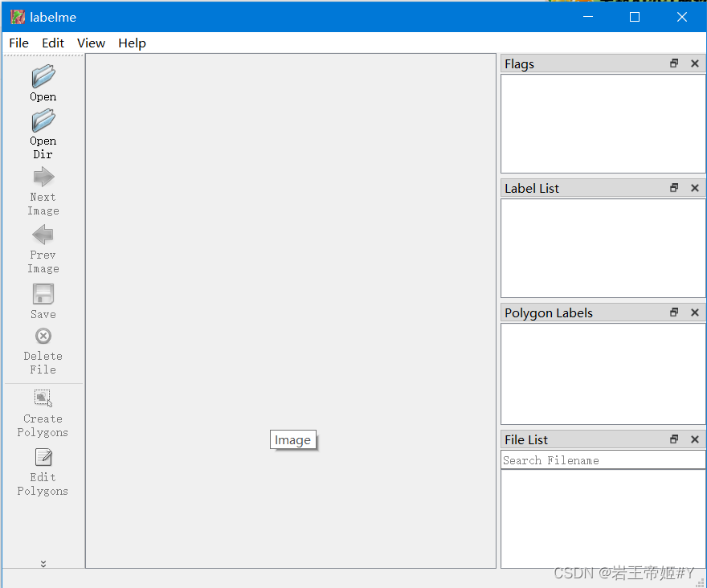Screen dimensions: 707x588
Task: Open the Help menu
Action: 132,43
